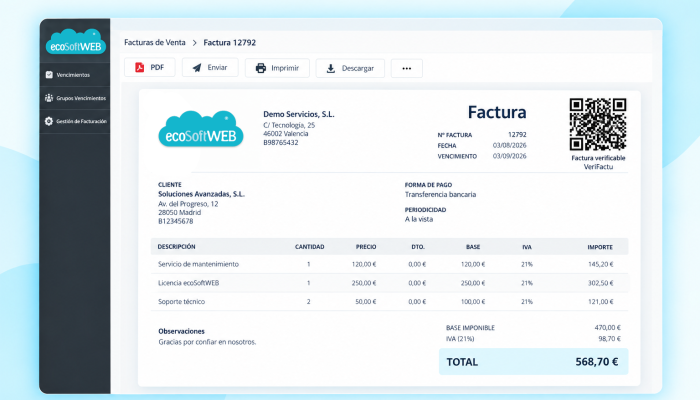Click the VENCIMIENTO value 03/09/2026
The width and height of the screenshot is (700, 400).
(x=509, y=156)
